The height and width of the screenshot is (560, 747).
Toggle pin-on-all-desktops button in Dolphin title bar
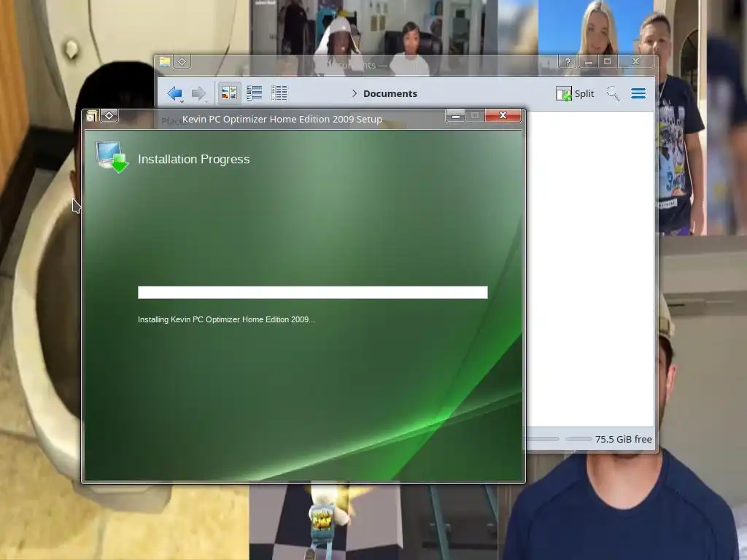pyautogui.click(x=182, y=61)
